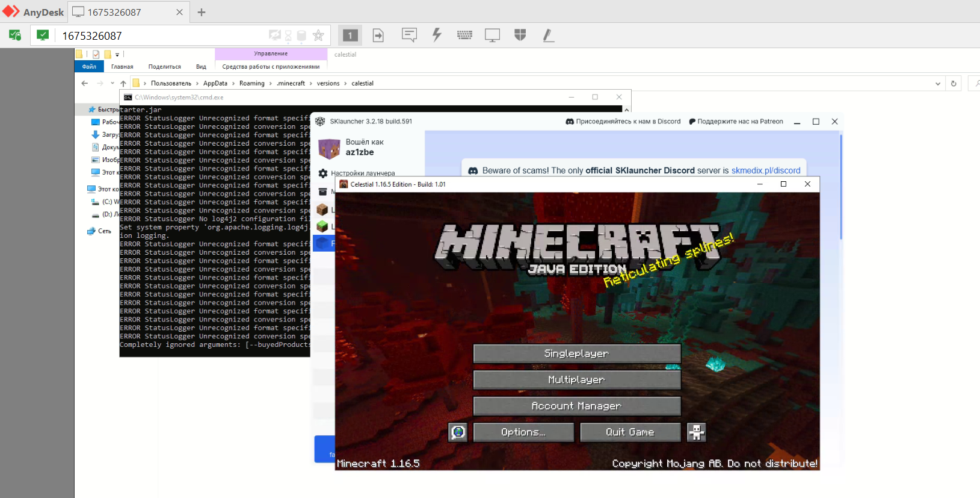
Task: Expand chevron after Roaming breadcrumb
Action: pos(271,83)
